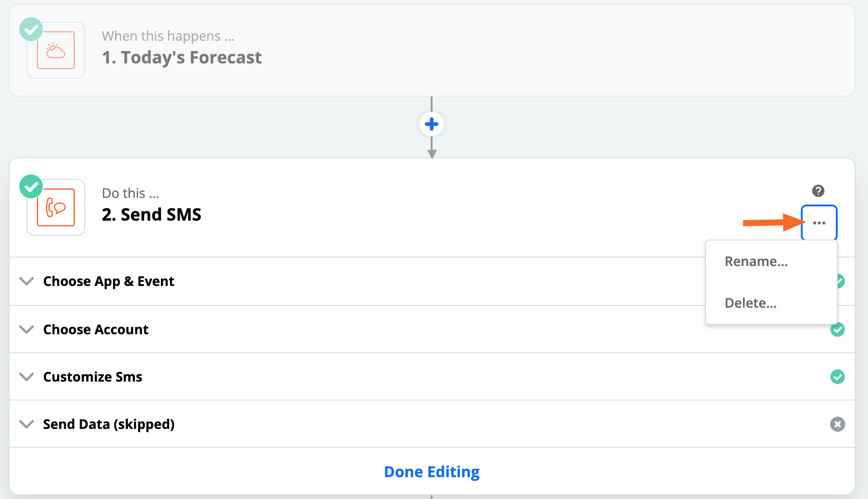The width and height of the screenshot is (868, 499).
Task: Open the 1. Today's Forecast trigger step
Action: 182,58
